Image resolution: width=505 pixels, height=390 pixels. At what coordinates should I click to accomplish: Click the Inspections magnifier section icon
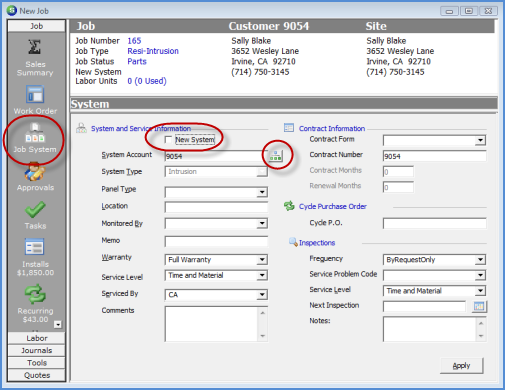(x=293, y=242)
